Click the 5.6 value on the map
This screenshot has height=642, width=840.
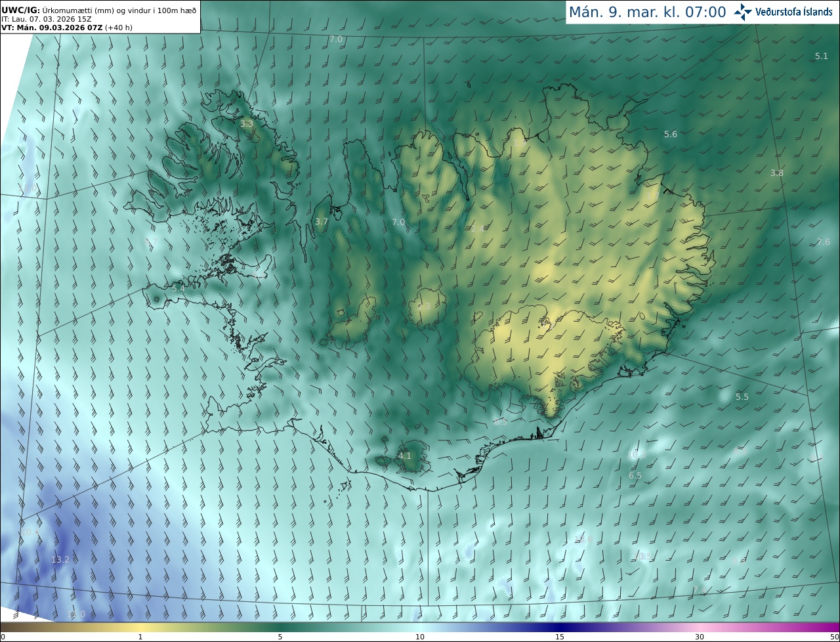[x=670, y=135]
